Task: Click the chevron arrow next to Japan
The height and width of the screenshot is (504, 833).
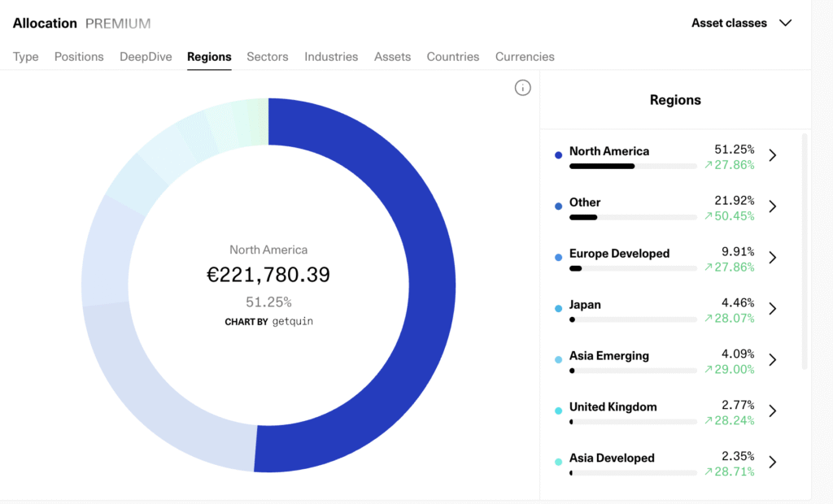Action: (773, 309)
